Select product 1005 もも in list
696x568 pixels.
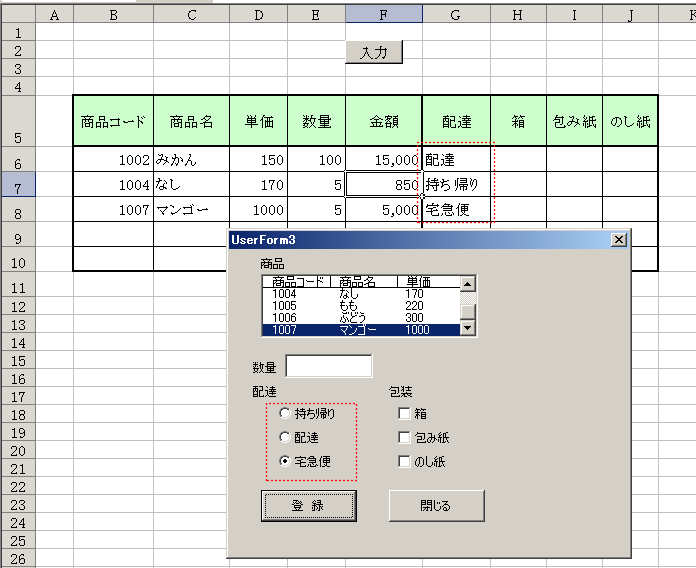coord(360,306)
